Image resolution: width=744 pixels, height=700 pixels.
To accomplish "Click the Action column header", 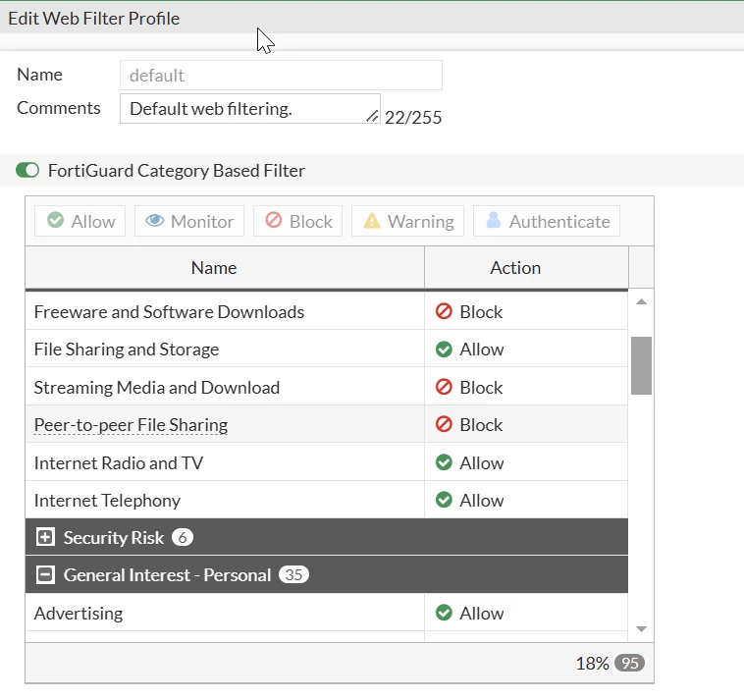I will (x=526, y=268).
